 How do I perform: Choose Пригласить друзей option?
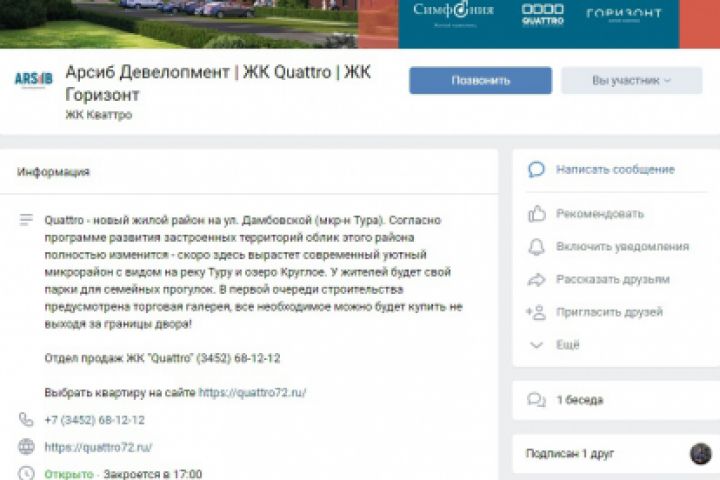coord(609,312)
